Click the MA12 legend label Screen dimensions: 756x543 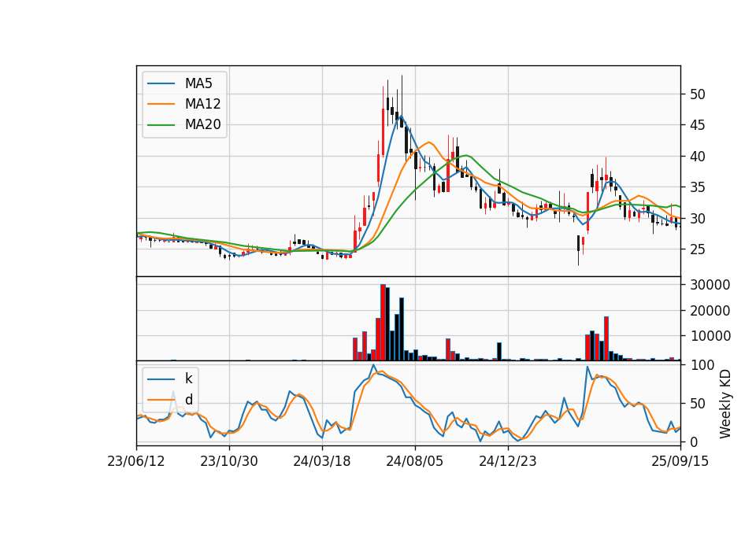(202, 104)
